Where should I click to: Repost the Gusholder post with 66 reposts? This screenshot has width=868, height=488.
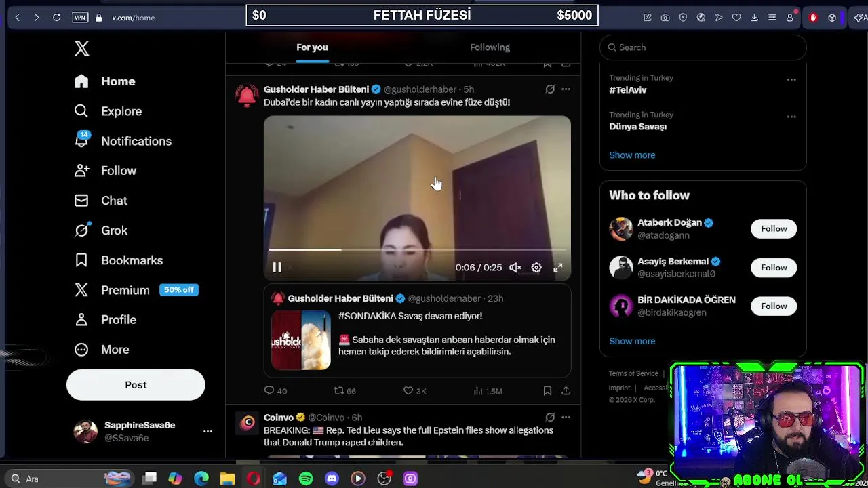click(344, 391)
